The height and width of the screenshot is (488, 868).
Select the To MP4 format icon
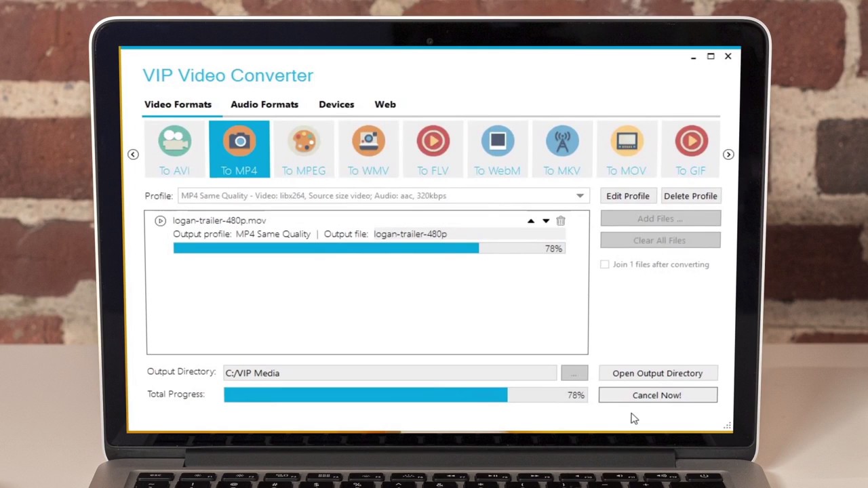coord(239,150)
